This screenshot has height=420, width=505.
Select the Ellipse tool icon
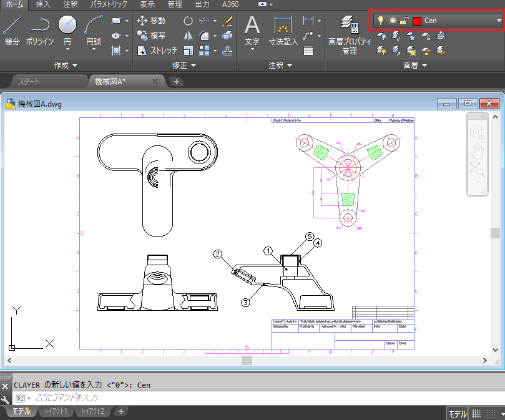116,36
